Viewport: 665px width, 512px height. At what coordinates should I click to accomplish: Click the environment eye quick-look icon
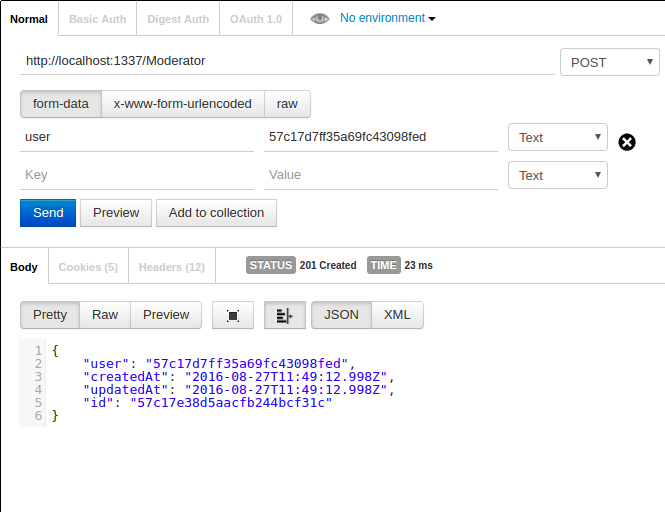320,18
